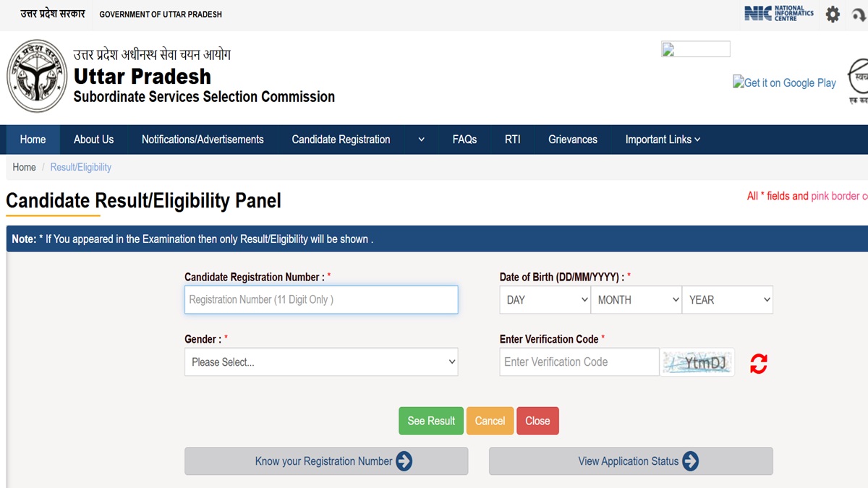This screenshot has height=488, width=868.
Task: Click the Get it on Google Play link
Action: pos(785,82)
